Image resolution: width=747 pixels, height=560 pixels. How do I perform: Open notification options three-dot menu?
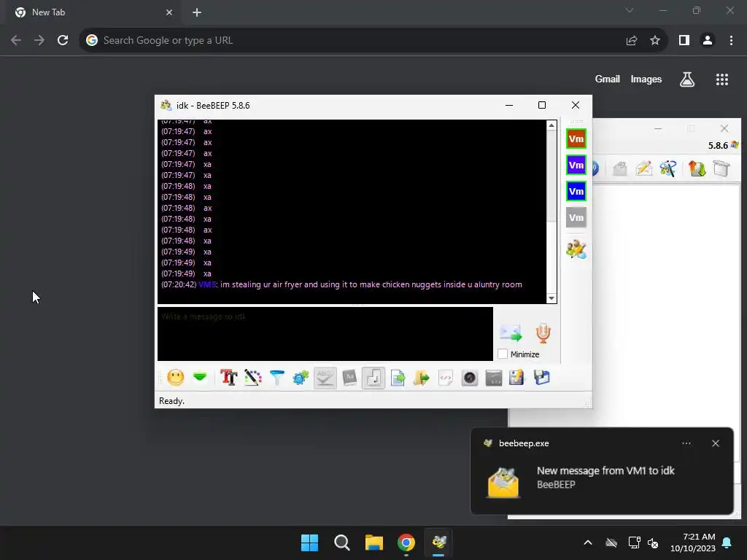[x=686, y=443]
